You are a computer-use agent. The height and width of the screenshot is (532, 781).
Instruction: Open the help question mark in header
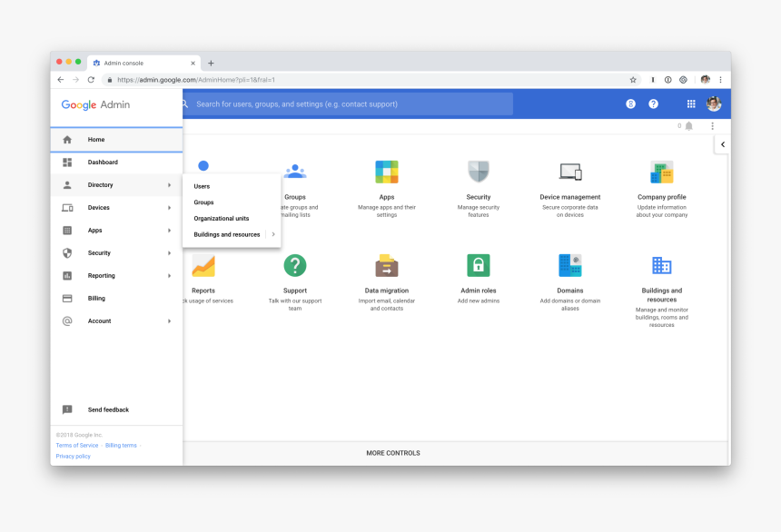click(x=653, y=103)
